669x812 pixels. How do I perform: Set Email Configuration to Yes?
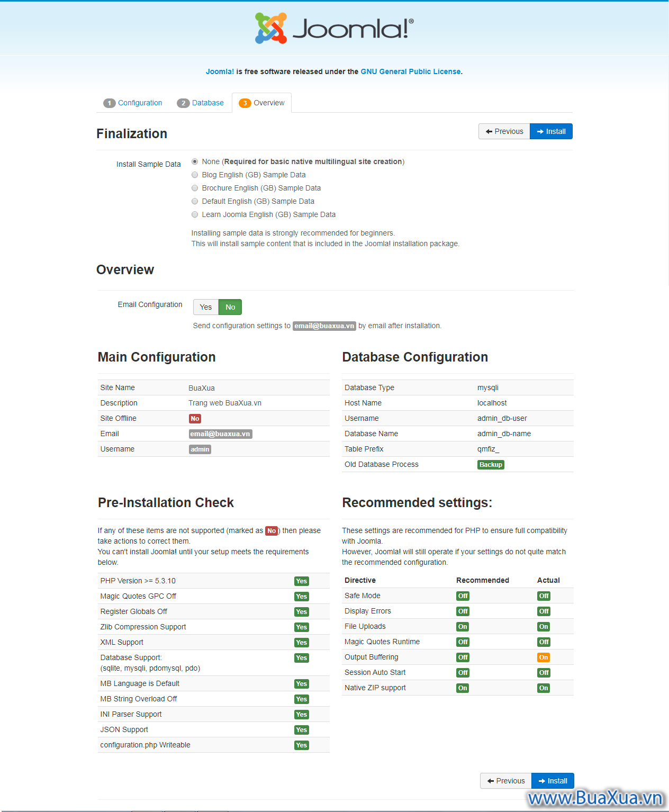(206, 307)
